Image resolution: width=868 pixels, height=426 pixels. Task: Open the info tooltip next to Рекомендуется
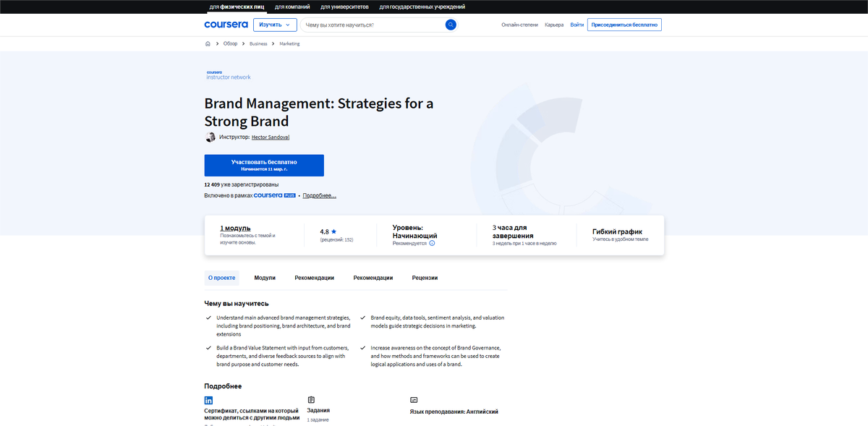coord(431,243)
